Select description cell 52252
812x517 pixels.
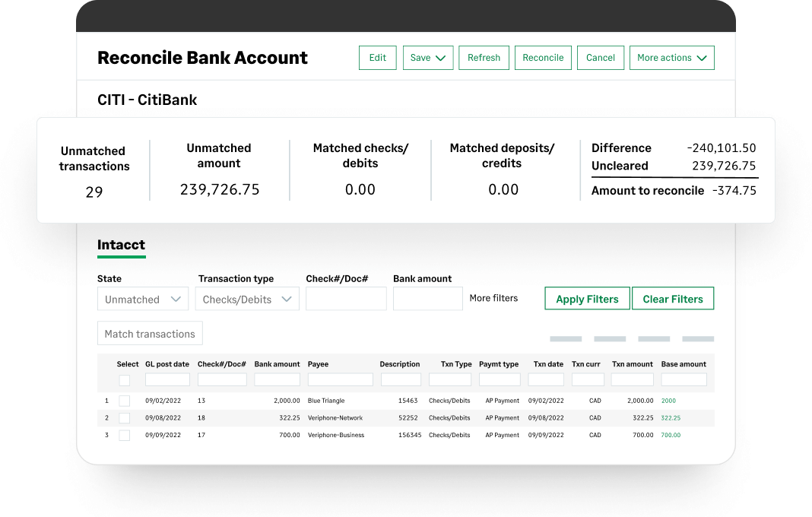(408, 417)
